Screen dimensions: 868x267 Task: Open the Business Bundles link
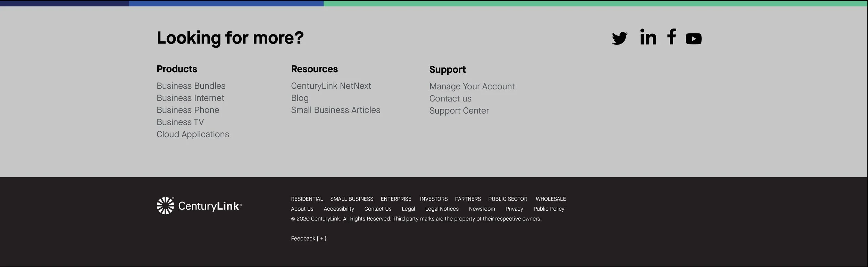click(x=191, y=86)
